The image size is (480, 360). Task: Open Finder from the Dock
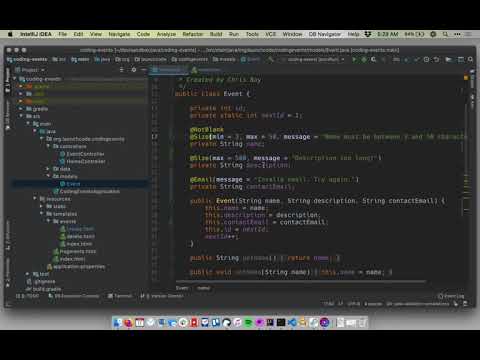point(118,322)
